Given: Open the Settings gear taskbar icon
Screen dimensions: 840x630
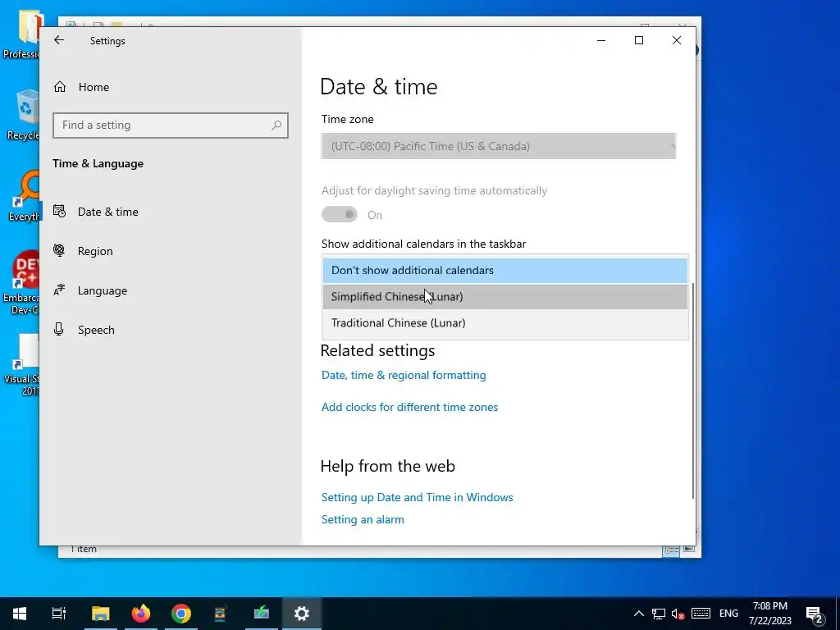Looking at the screenshot, I should click(x=302, y=614).
